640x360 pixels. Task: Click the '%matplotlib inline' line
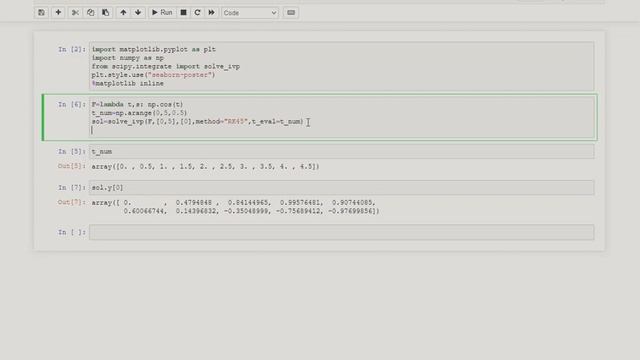[x=128, y=84]
